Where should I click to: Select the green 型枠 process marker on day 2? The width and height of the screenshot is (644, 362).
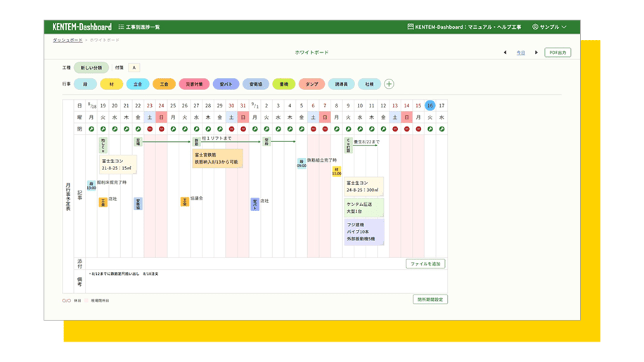tap(266, 142)
